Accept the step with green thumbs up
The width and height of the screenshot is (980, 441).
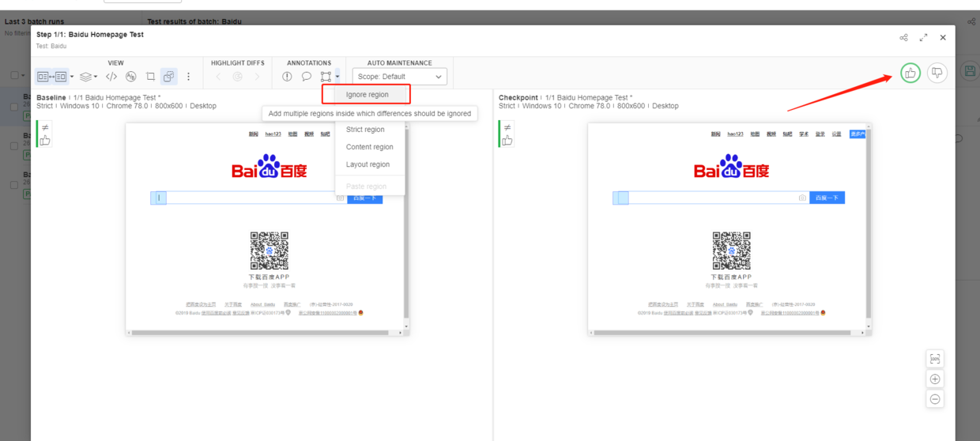coord(910,73)
